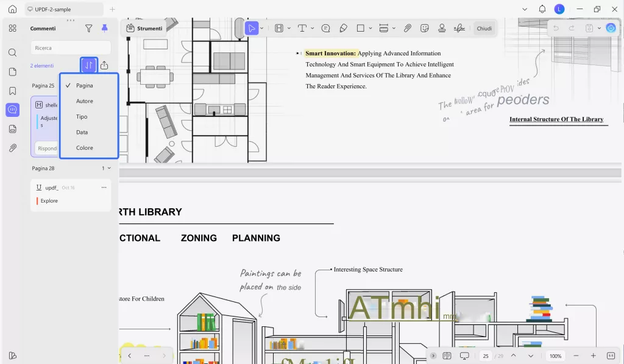Export comments with the share icon
Viewport: 624px width, 364px height.
point(104,65)
